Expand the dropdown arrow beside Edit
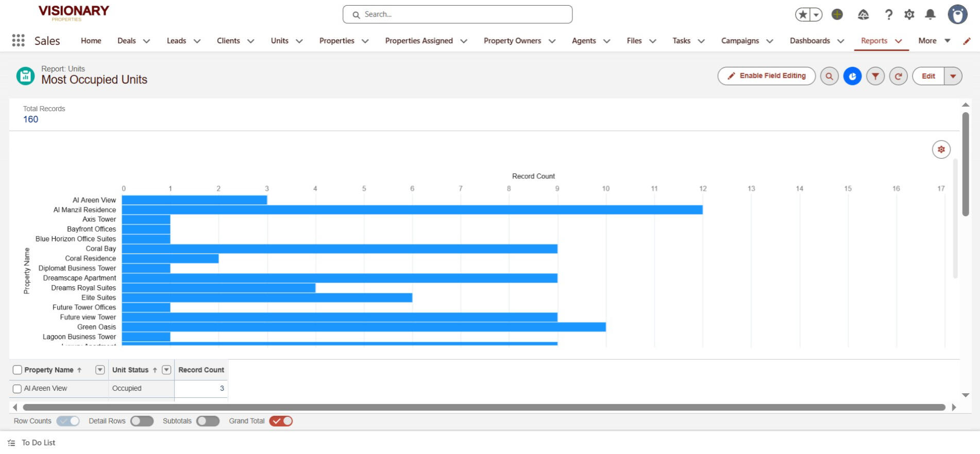 [953, 76]
